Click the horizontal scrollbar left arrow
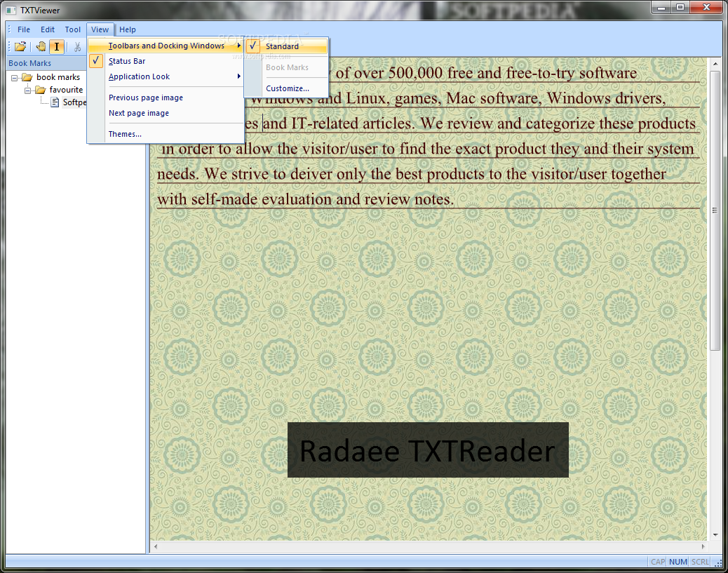Screen dimensions: 728x573 (x=156, y=546)
